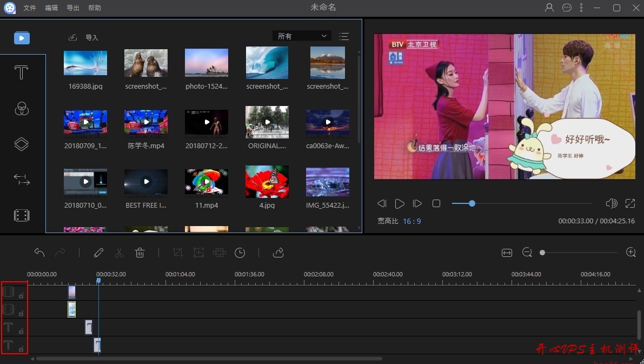This screenshot has height=364, width=644.
Task: Open the 帮助 menu
Action: click(x=94, y=8)
